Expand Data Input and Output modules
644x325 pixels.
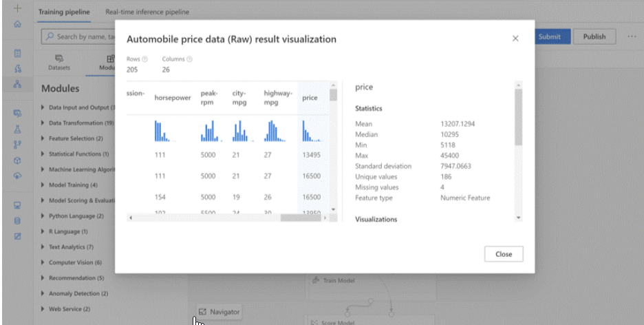[43, 107]
